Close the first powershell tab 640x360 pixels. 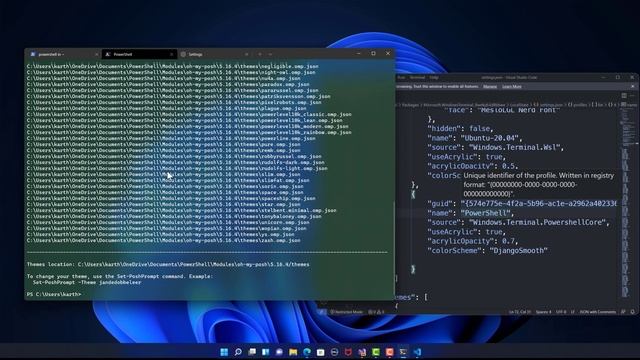pyautogui.click(x=97, y=54)
